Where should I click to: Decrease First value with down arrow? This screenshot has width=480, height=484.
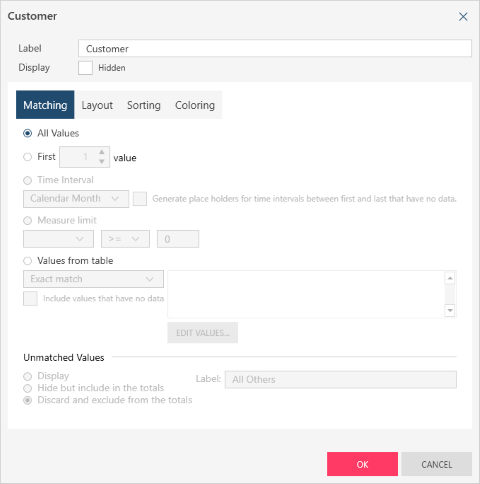102,161
